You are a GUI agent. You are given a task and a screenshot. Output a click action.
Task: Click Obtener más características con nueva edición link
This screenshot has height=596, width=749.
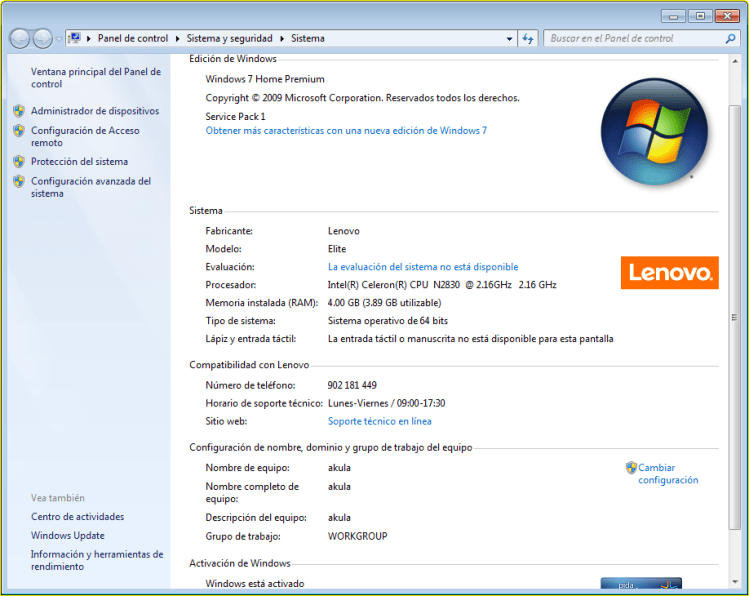click(346, 130)
